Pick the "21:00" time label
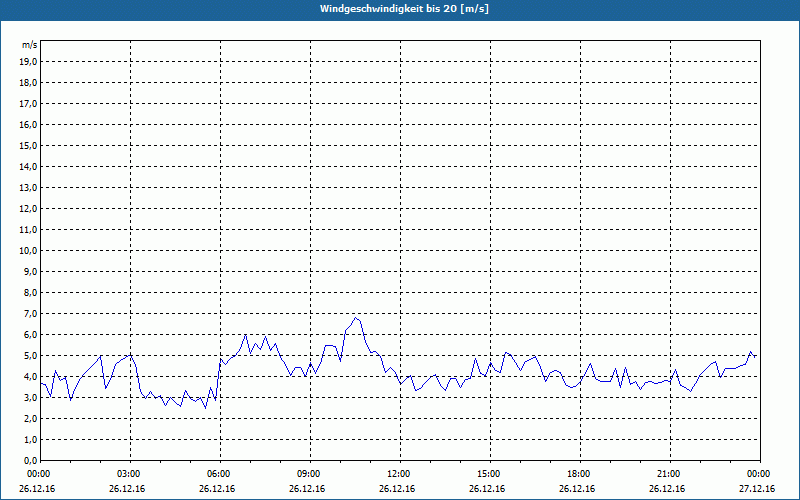The height and width of the screenshot is (500, 800). (x=670, y=474)
